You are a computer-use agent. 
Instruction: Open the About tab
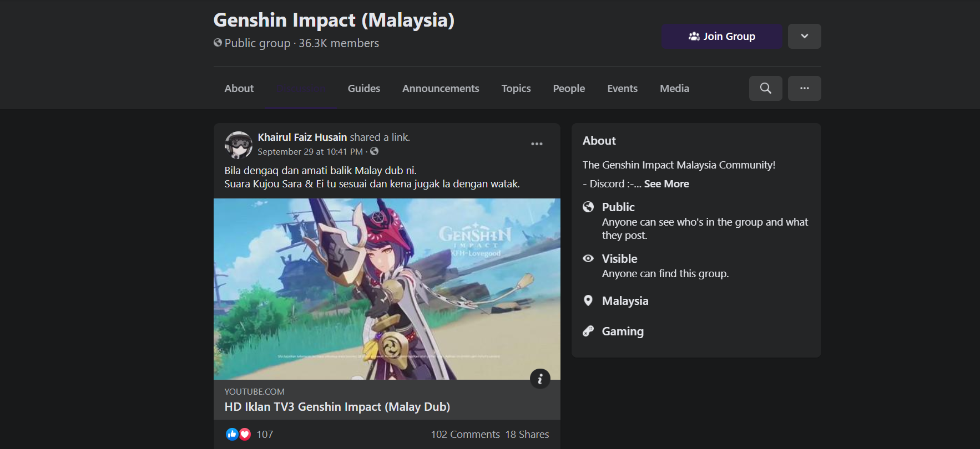(239, 89)
